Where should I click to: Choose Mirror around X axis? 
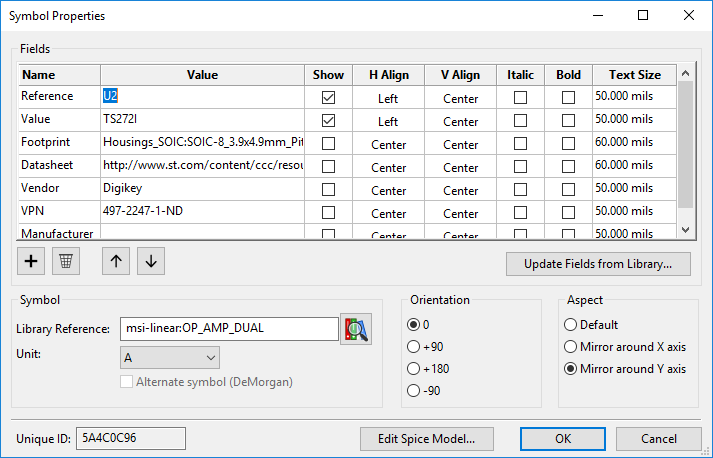tap(571, 347)
